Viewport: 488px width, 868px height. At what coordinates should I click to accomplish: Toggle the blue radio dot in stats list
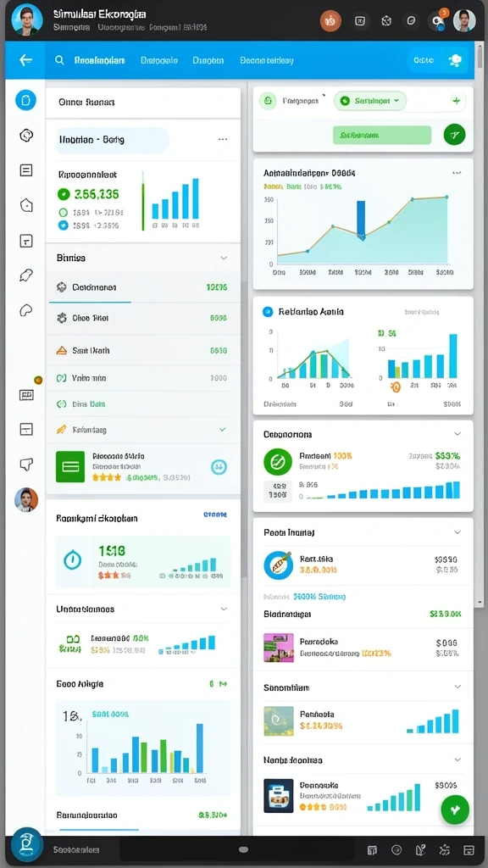63,225
